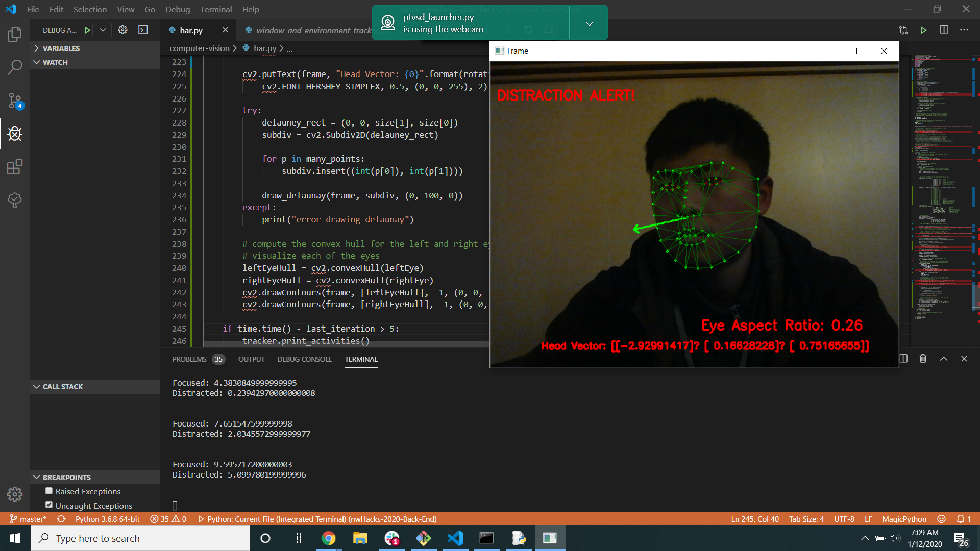This screenshot has height=551, width=980.
Task: Switch to the DEBUG CONSOLE tab
Action: tap(304, 359)
